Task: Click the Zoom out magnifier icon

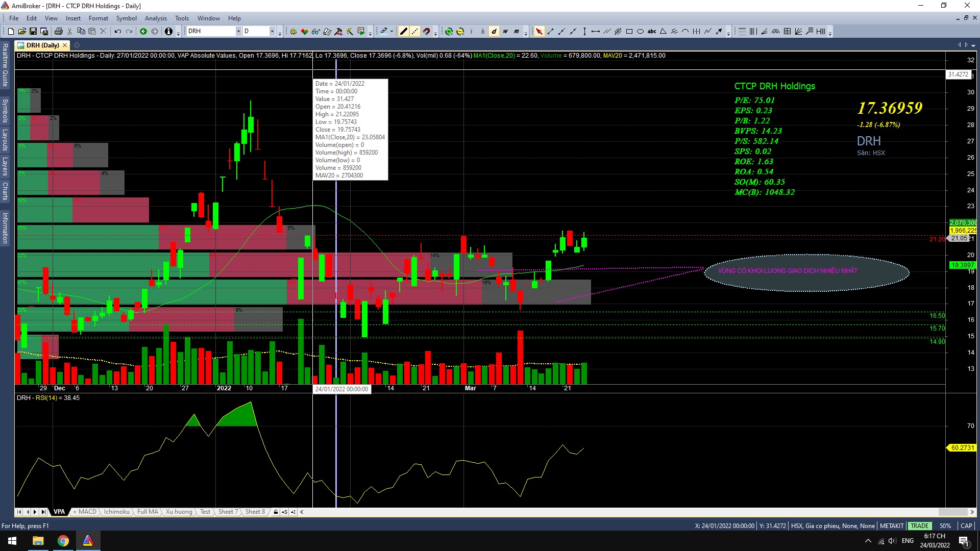Action: 460,32
